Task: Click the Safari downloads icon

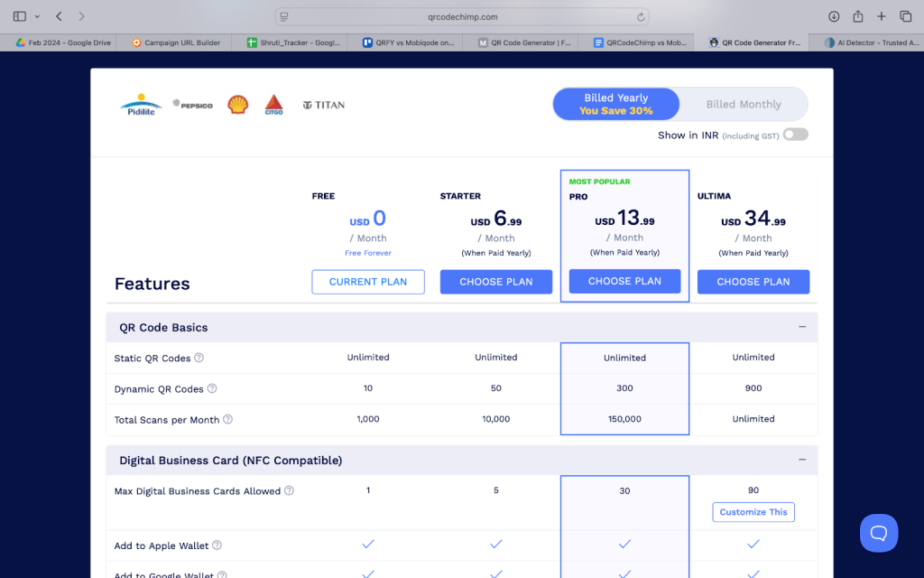Action: point(834,16)
